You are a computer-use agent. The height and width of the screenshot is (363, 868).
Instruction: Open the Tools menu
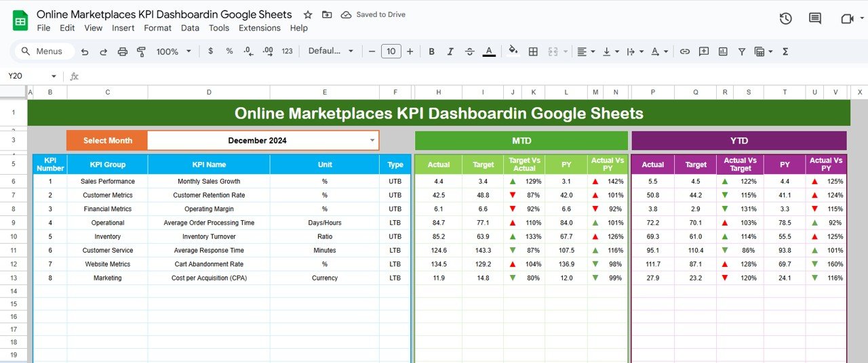point(219,28)
